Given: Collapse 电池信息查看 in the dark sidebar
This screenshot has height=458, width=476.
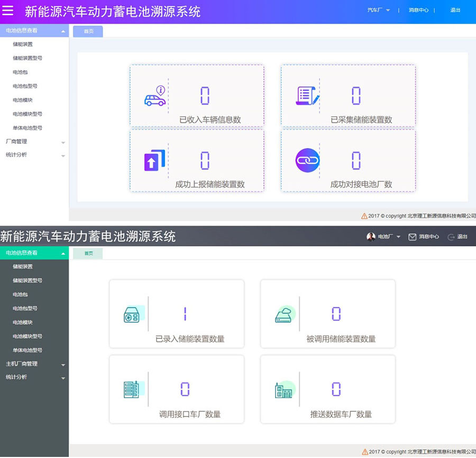Looking at the screenshot, I should pyautogui.click(x=34, y=253).
